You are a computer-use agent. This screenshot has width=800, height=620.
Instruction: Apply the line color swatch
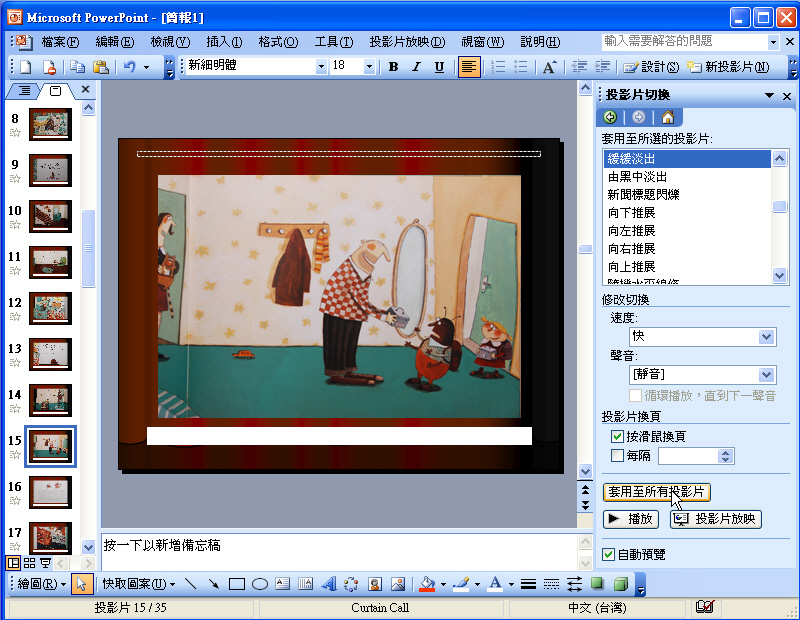tap(461, 584)
